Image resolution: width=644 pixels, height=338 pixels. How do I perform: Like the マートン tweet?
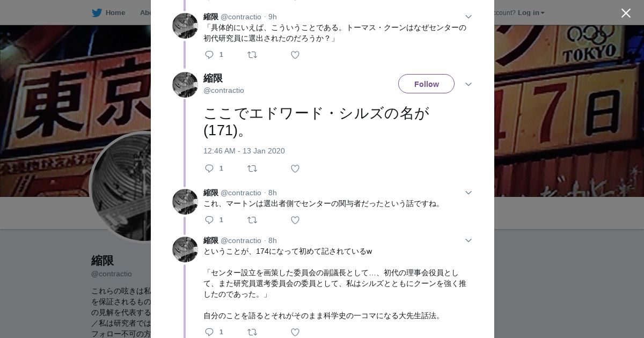tap(295, 220)
